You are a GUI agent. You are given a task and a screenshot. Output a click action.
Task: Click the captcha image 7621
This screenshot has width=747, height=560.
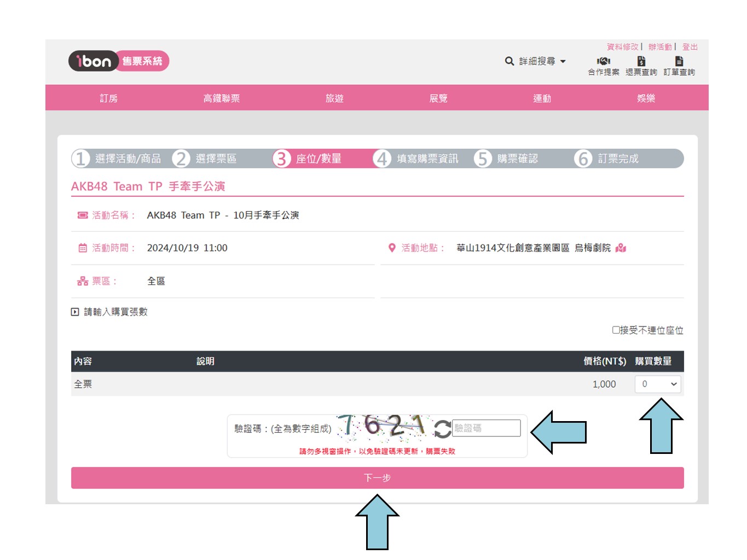pyautogui.click(x=382, y=426)
